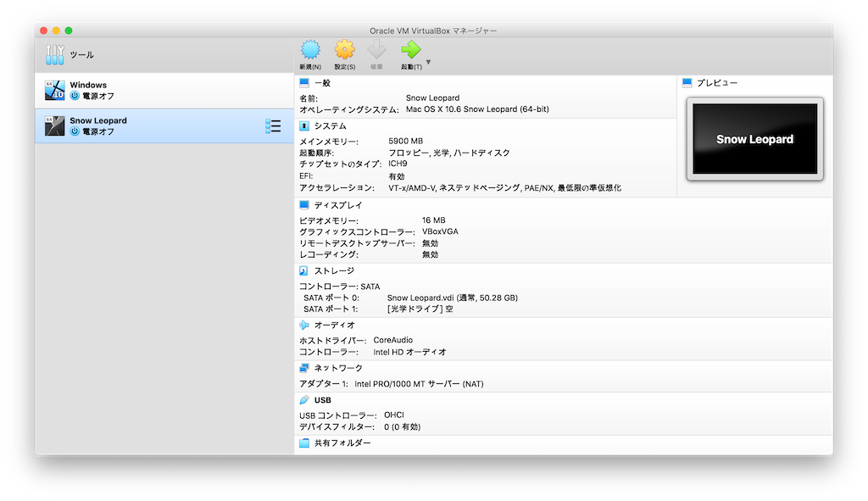Click the OHCI USB controller value

394,415
